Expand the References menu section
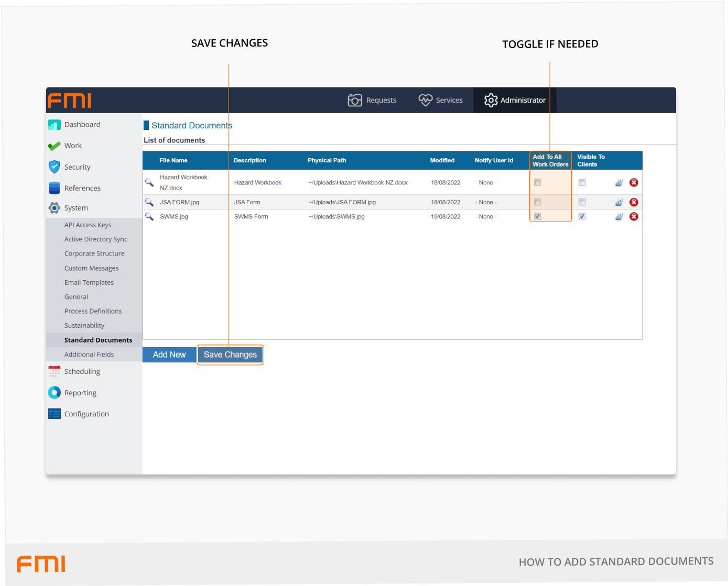The height and width of the screenshot is (586, 728). tap(82, 188)
